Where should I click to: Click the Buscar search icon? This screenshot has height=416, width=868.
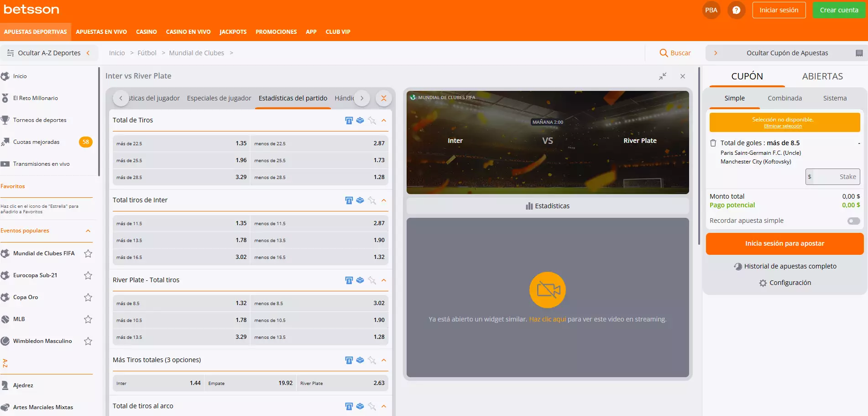pos(664,53)
